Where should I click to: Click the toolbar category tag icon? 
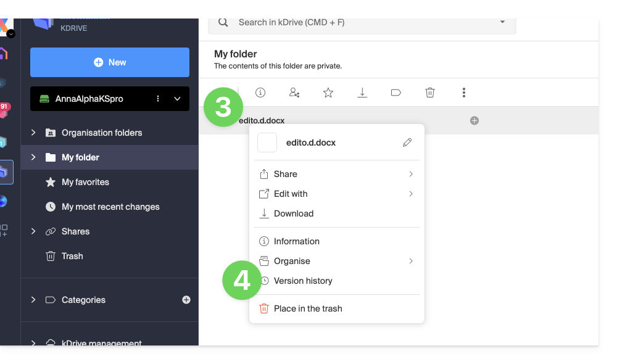point(396,93)
